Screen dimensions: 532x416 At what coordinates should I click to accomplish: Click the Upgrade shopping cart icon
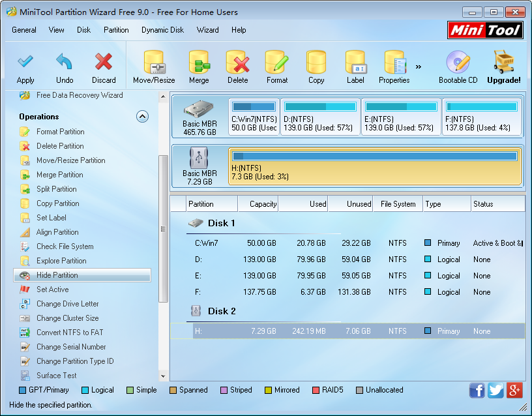(x=504, y=61)
